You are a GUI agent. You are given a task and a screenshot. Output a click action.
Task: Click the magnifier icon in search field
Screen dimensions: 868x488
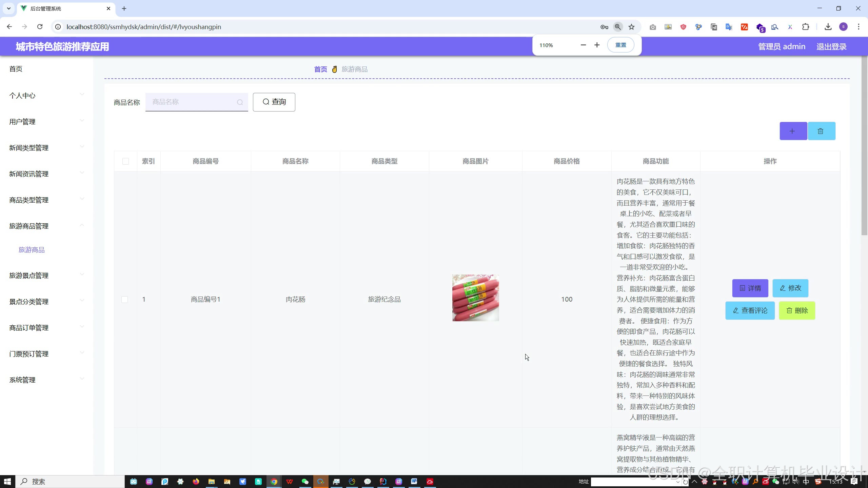tap(240, 102)
